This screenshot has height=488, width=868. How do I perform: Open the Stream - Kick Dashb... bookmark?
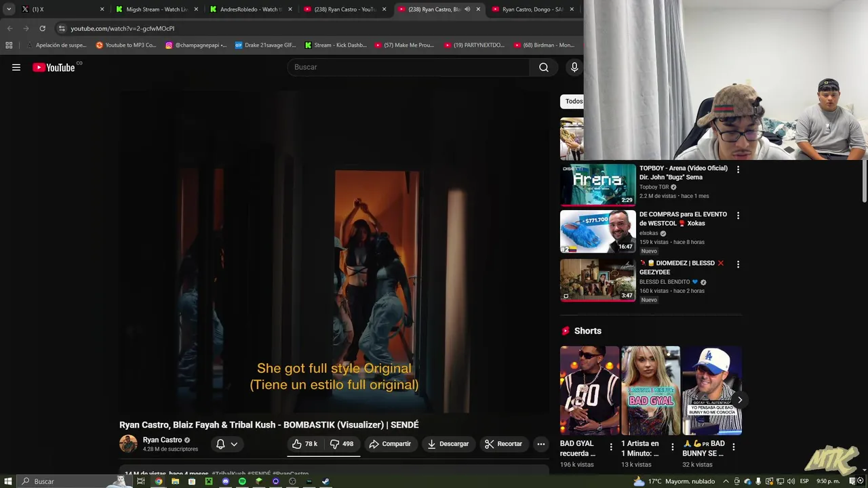pyautogui.click(x=336, y=45)
